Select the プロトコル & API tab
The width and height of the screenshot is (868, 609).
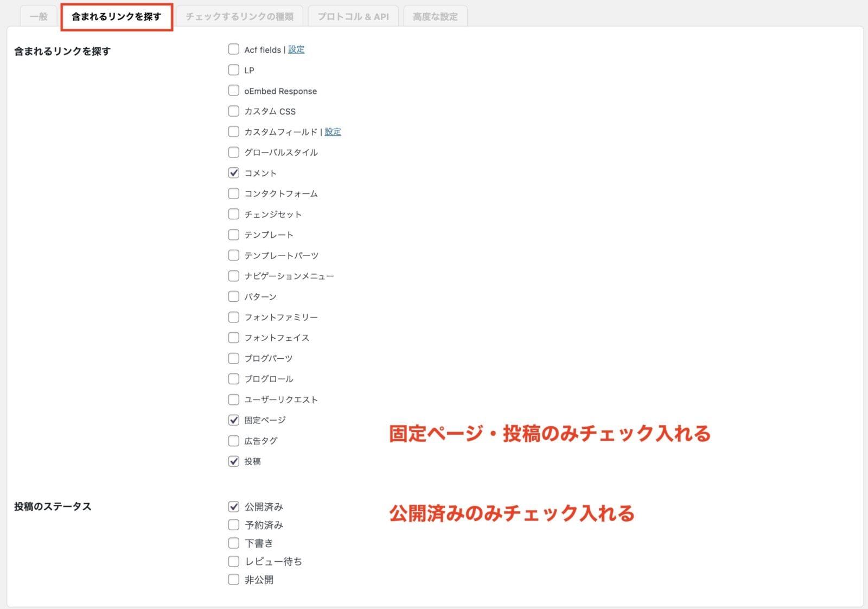[353, 16]
